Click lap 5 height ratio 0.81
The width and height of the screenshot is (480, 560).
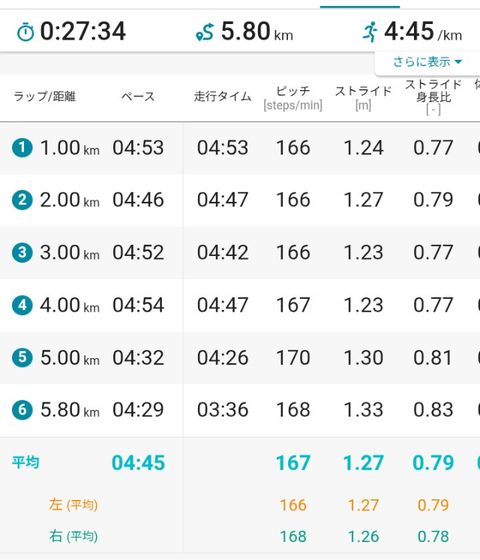(433, 358)
